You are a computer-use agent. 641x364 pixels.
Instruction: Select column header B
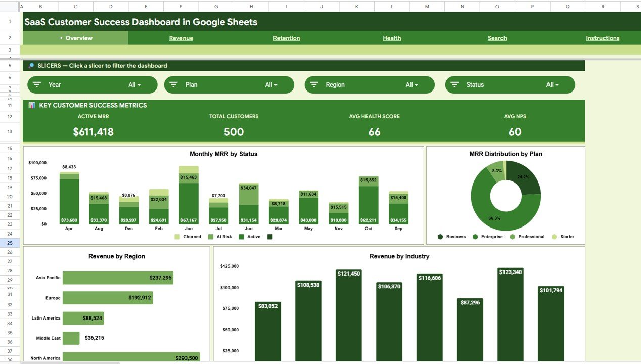[40, 7]
